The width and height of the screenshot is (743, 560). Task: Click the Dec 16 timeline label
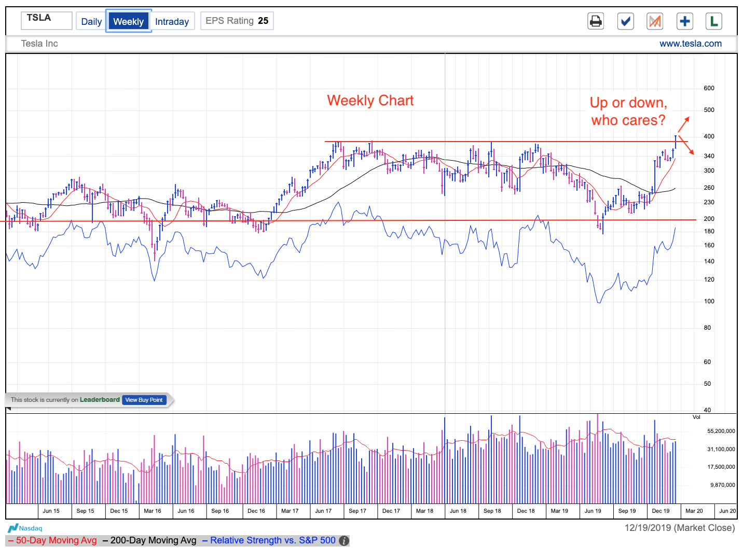[256, 511]
